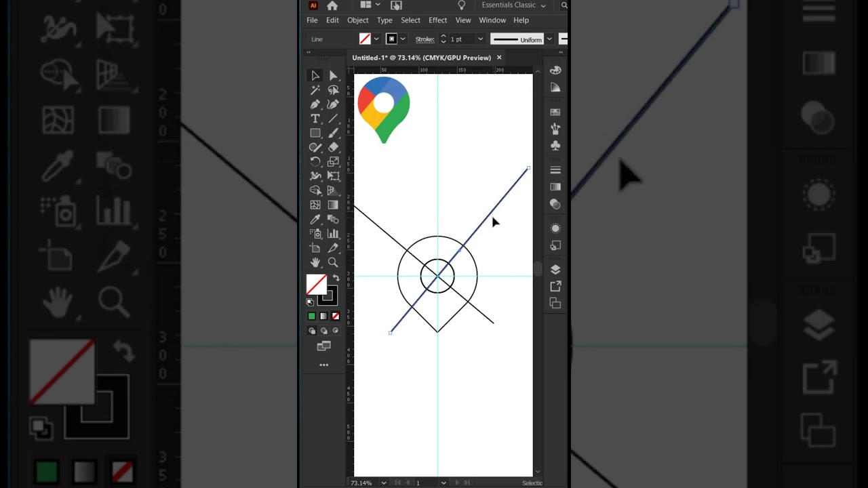Expand control bar stroke color dropdown
Image resolution: width=868 pixels, height=488 pixels.
[x=403, y=39]
